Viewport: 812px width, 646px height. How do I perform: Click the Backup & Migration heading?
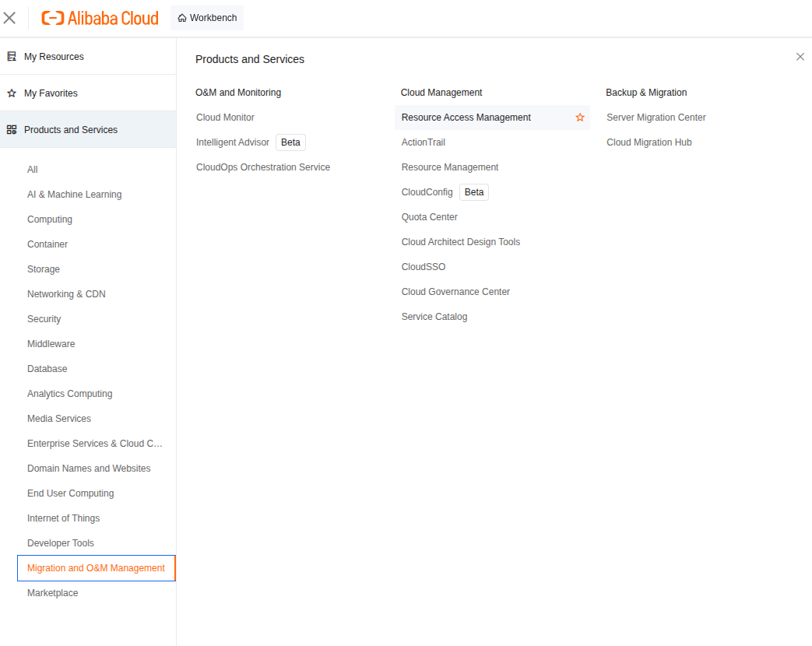point(646,93)
